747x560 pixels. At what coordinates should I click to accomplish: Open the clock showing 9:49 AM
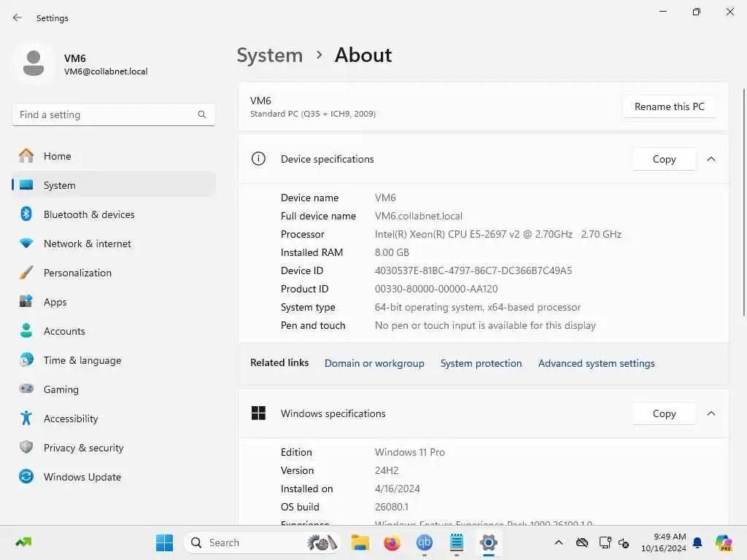tap(664, 542)
